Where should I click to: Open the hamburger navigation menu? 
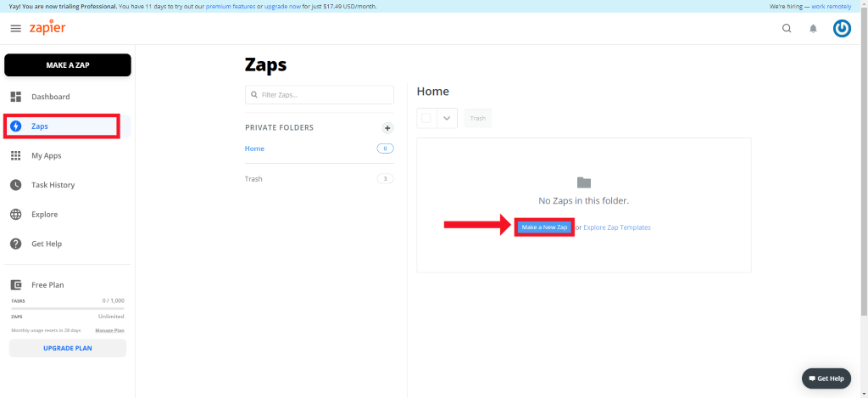coord(15,28)
